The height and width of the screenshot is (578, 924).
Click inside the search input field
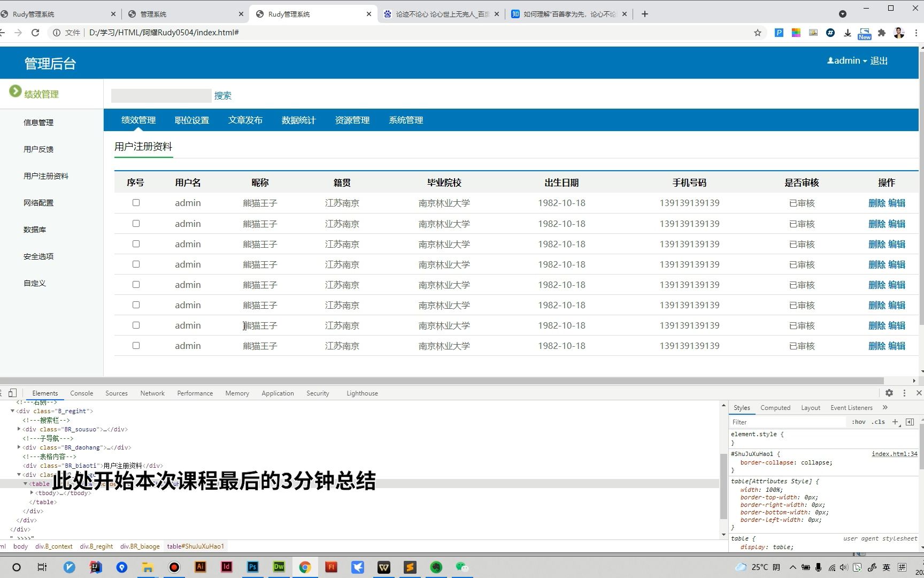[160, 95]
